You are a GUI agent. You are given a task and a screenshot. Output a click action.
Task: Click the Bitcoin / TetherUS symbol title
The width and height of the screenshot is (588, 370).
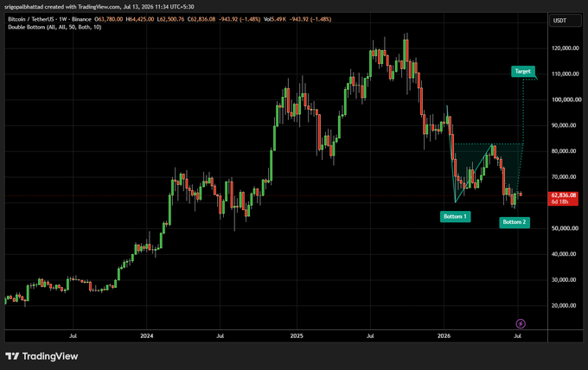click(x=49, y=19)
